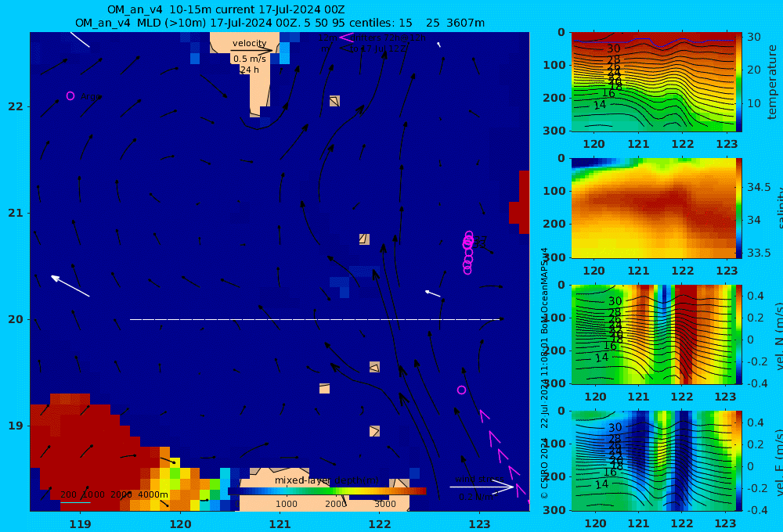Click the 30 tick on temperature colorbar
The width and height of the screenshot is (783, 532).
(753, 37)
